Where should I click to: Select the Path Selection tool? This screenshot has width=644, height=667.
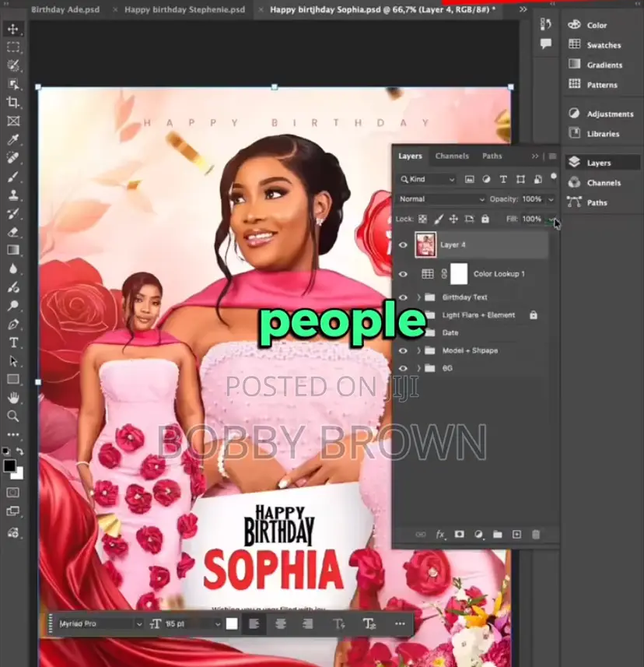(x=13, y=361)
